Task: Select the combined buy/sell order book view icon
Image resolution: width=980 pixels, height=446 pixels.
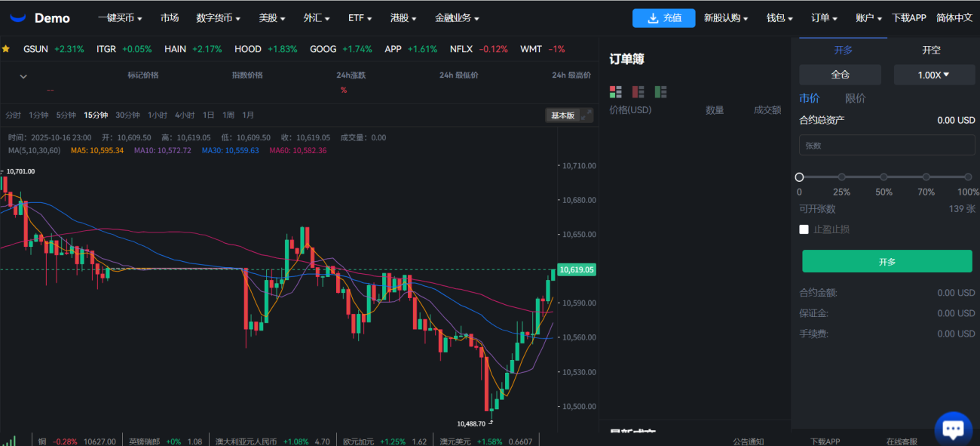Action: pyautogui.click(x=616, y=92)
